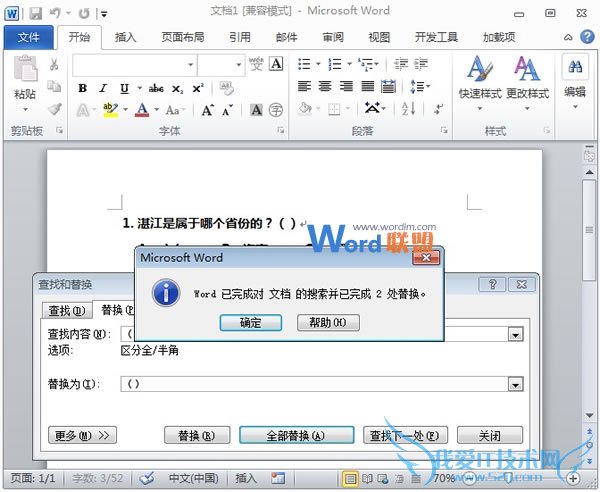Screen dimensions: 600x492
Task: Click the Save icon in the quick access toolbar
Action: click(x=36, y=14)
